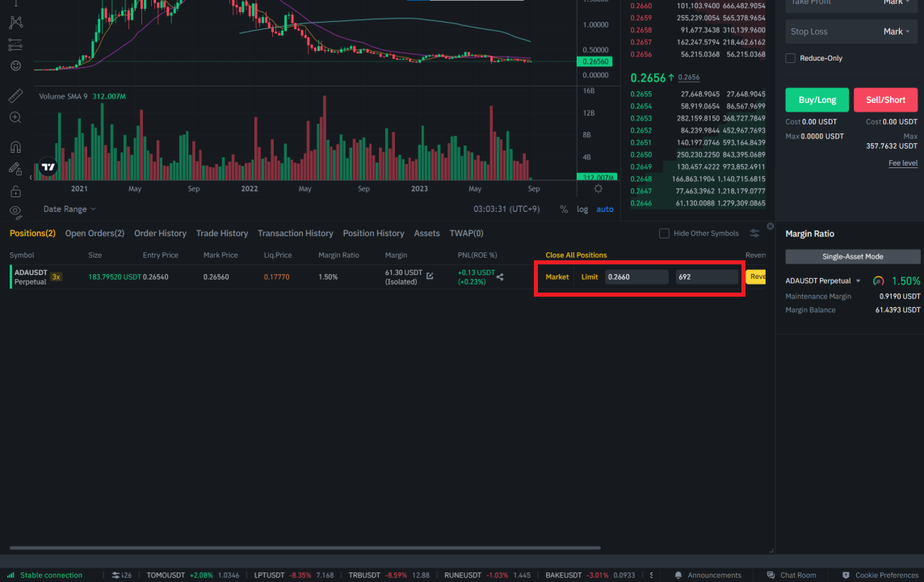Click Single-Asset Mode button
This screenshot has width=924, height=582.
852,256
